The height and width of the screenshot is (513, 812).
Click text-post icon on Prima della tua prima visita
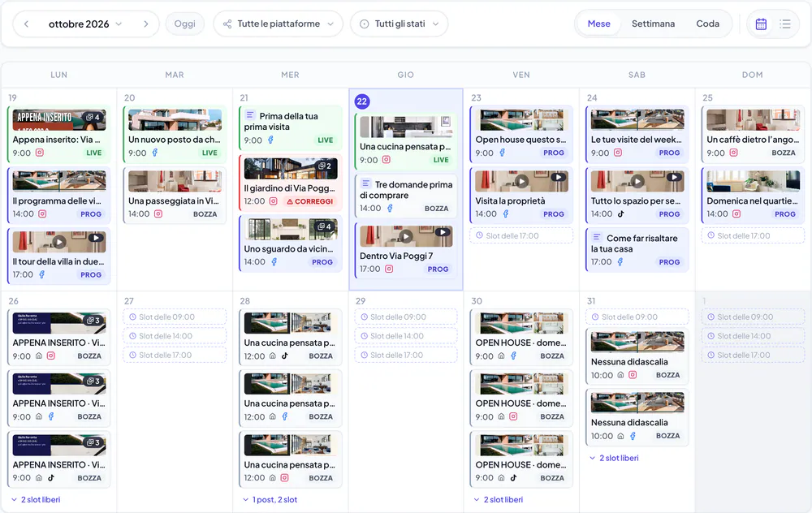[249, 115]
